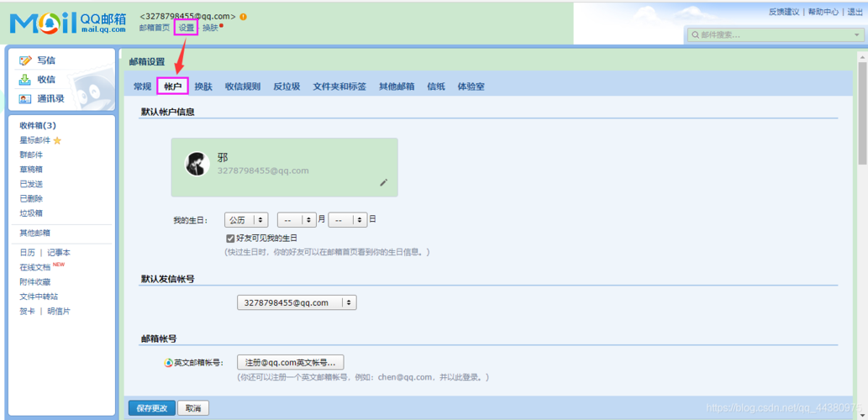Open the birthday day dropdown

[348, 220]
